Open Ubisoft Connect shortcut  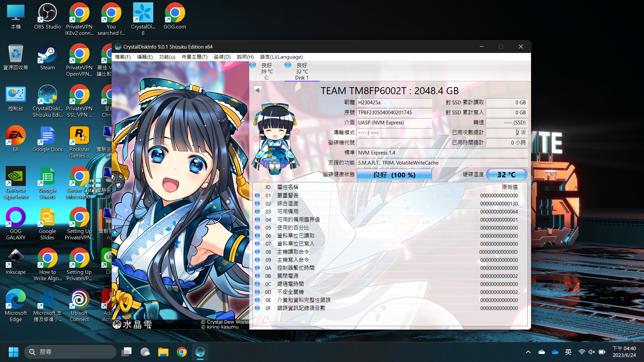[x=79, y=305]
